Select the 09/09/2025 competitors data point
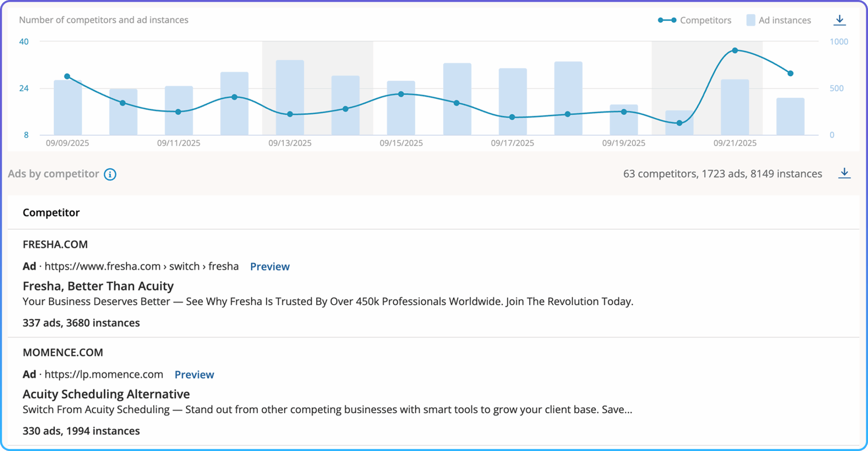This screenshot has width=868, height=451. pyautogui.click(x=67, y=77)
